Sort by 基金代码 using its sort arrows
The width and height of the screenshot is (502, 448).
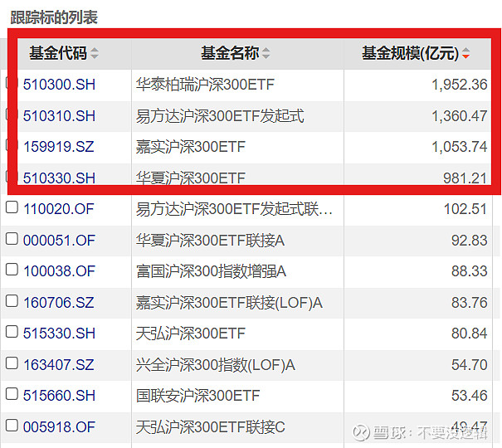[x=94, y=53]
